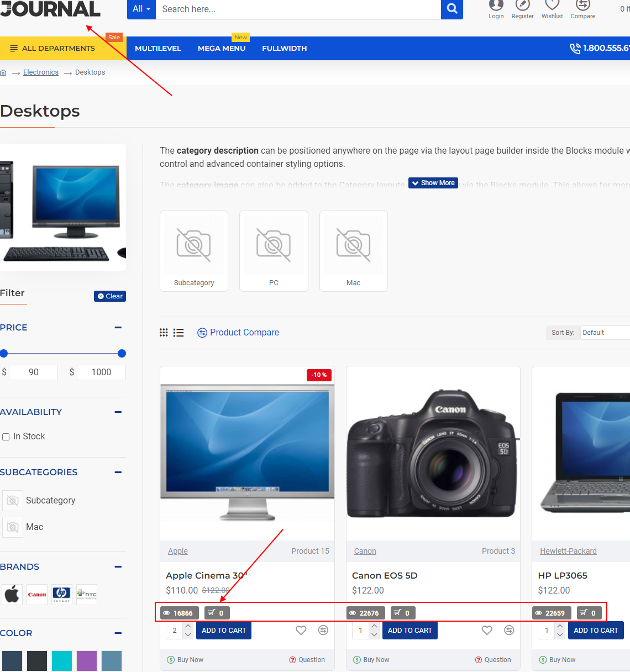Open the Mac category card
The image size is (630, 672).
354,251
